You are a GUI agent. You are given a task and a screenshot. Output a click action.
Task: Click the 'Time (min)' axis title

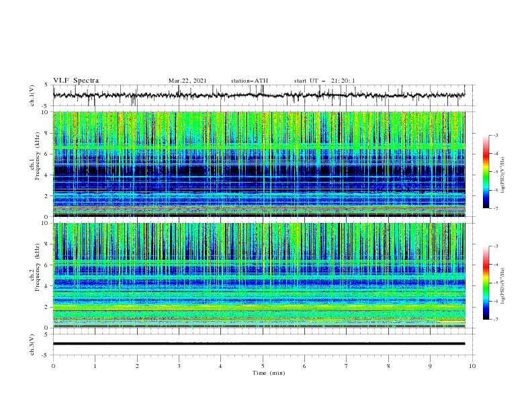pos(269,373)
